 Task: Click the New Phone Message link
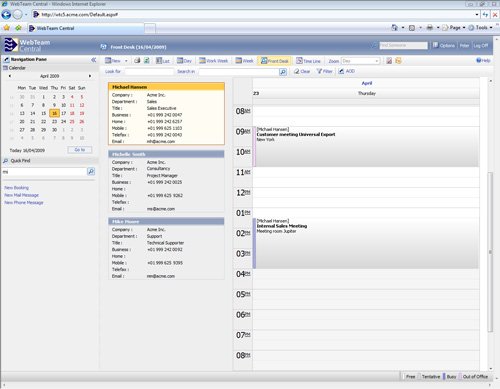click(24, 202)
